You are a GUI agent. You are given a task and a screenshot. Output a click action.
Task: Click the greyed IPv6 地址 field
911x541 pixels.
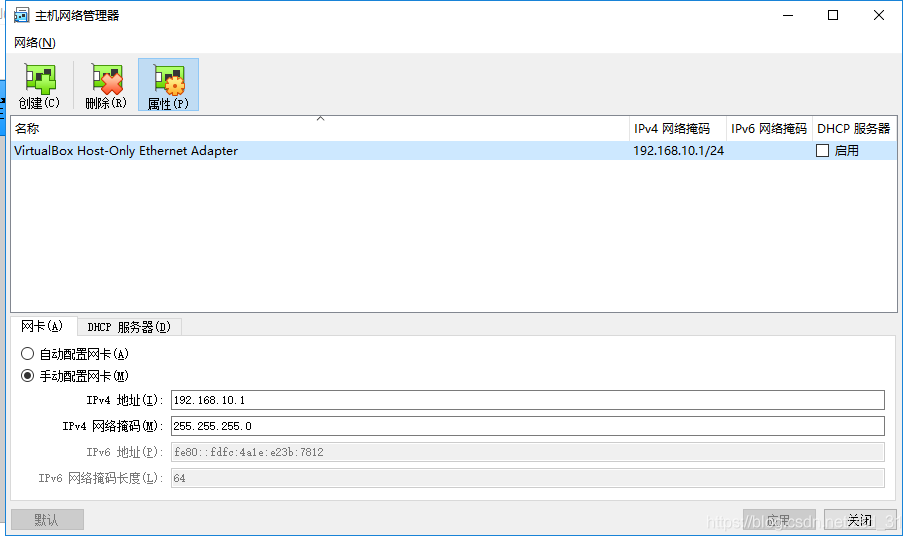click(x=528, y=452)
